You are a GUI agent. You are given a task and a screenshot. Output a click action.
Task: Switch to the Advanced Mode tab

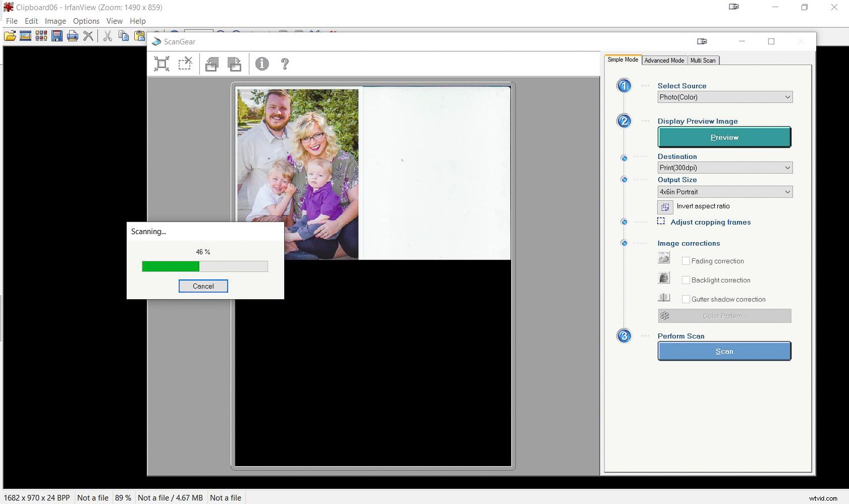click(663, 60)
